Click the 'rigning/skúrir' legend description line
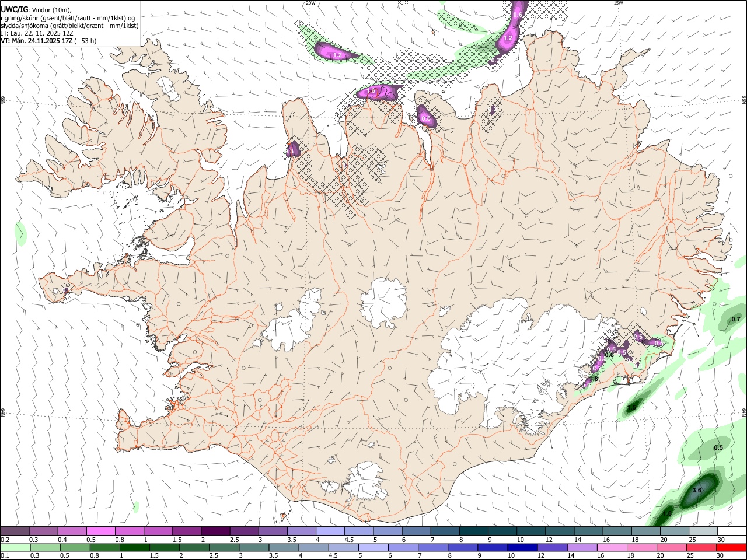This screenshot has width=747, height=560. pos(69,18)
